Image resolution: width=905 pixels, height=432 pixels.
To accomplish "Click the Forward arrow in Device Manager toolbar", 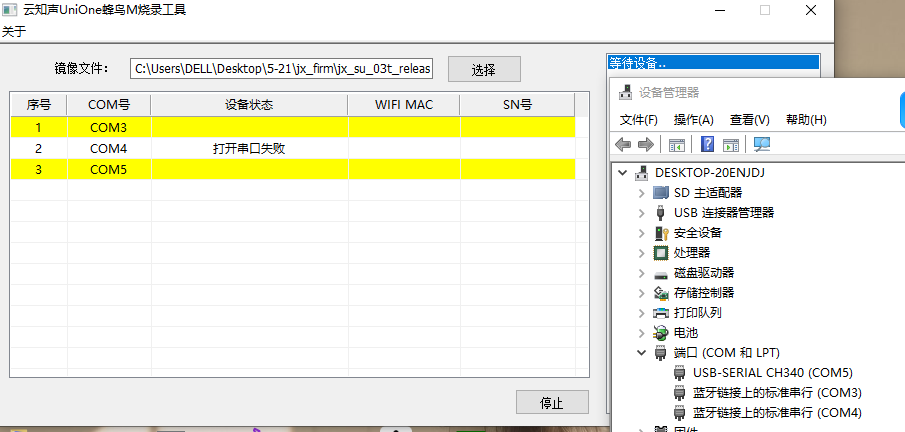I will (645, 144).
